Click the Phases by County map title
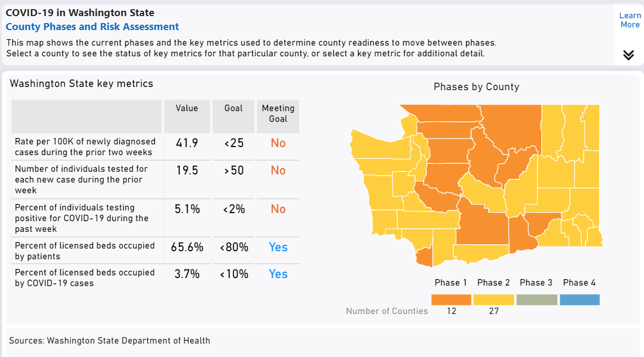This screenshot has width=644, height=357. [x=476, y=86]
